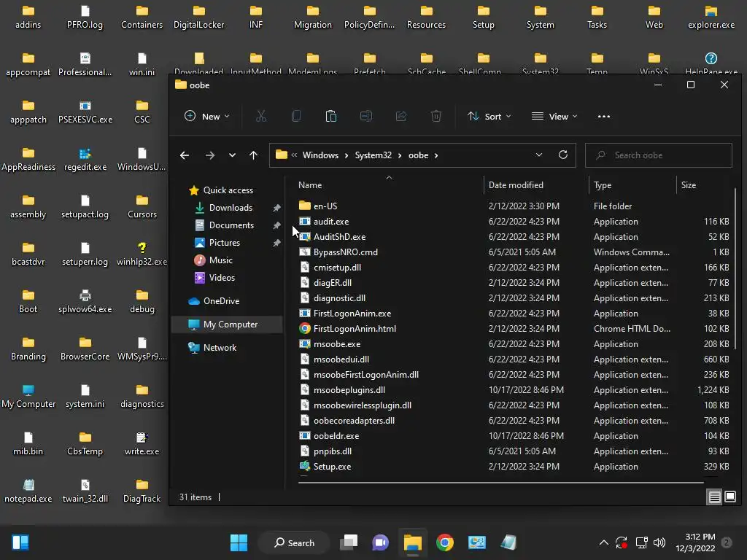Open the Widgets icon at taskbar left

(x=20, y=542)
